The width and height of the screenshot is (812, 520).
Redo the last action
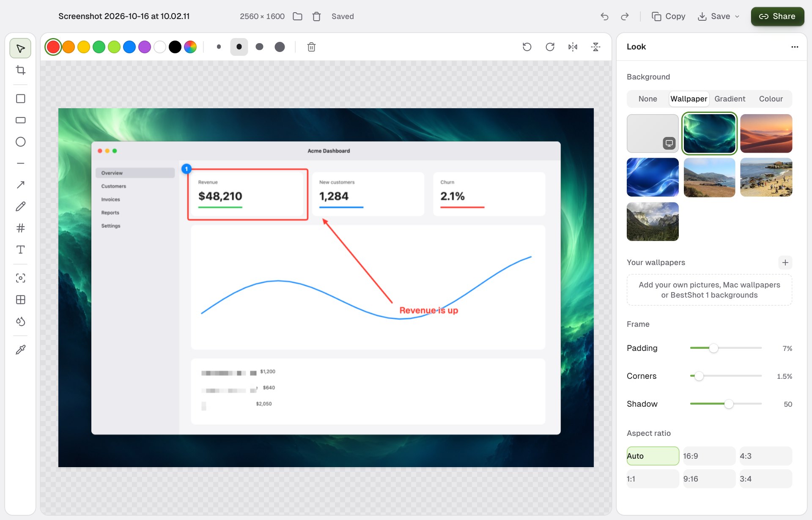point(625,16)
